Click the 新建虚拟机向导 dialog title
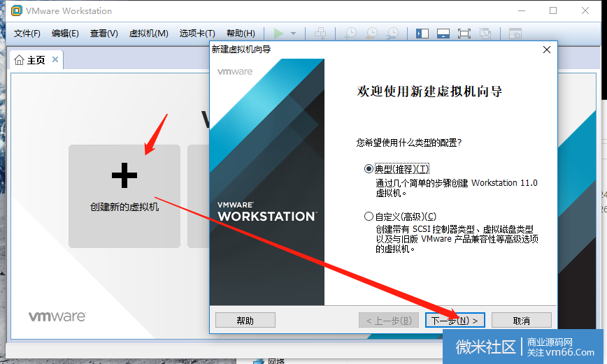 coord(241,50)
